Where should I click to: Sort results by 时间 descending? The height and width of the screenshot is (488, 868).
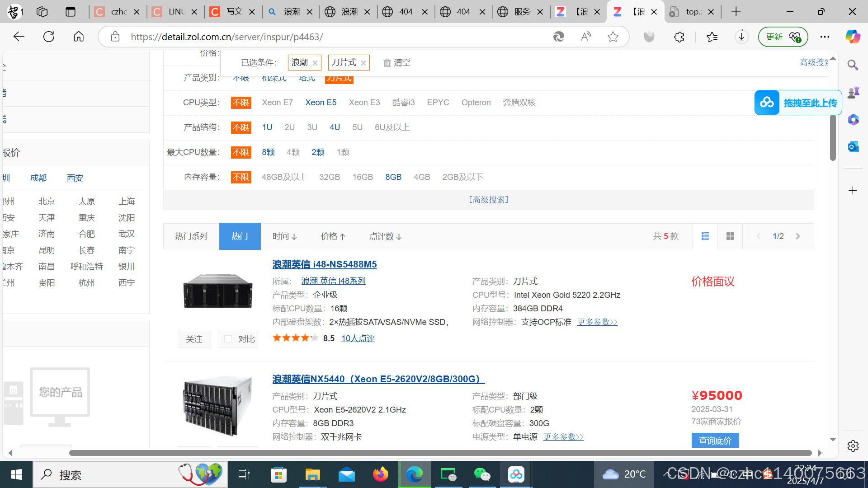tap(284, 236)
